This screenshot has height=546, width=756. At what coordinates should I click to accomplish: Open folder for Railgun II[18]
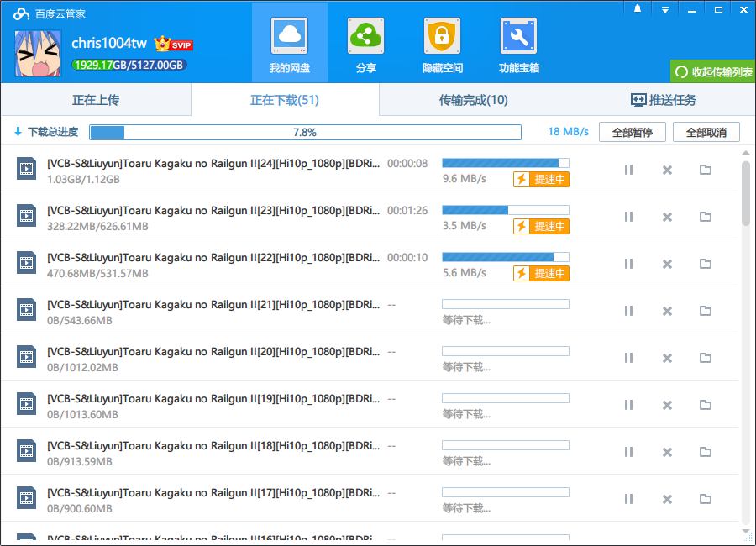point(706,452)
